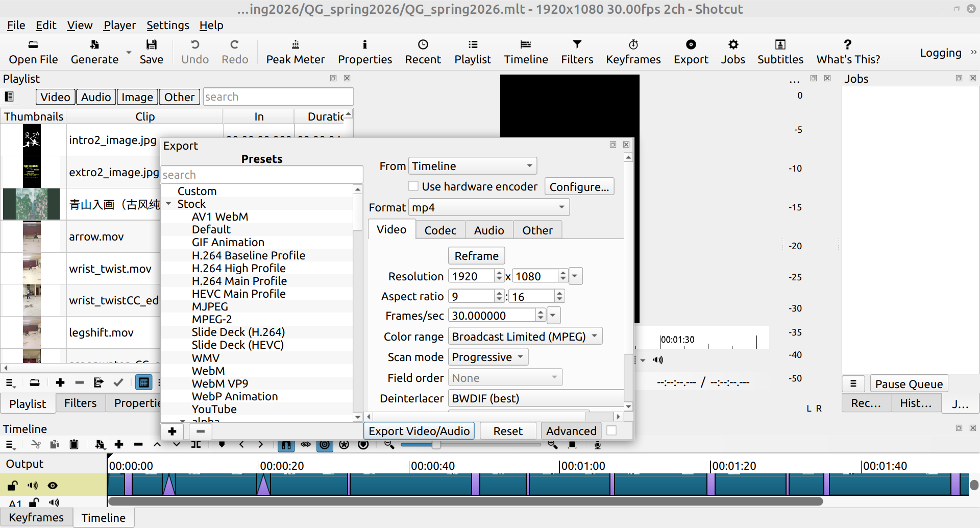Open the Format mp4 dropdown
Viewport: 980px width, 528px height.
pyautogui.click(x=488, y=207)
